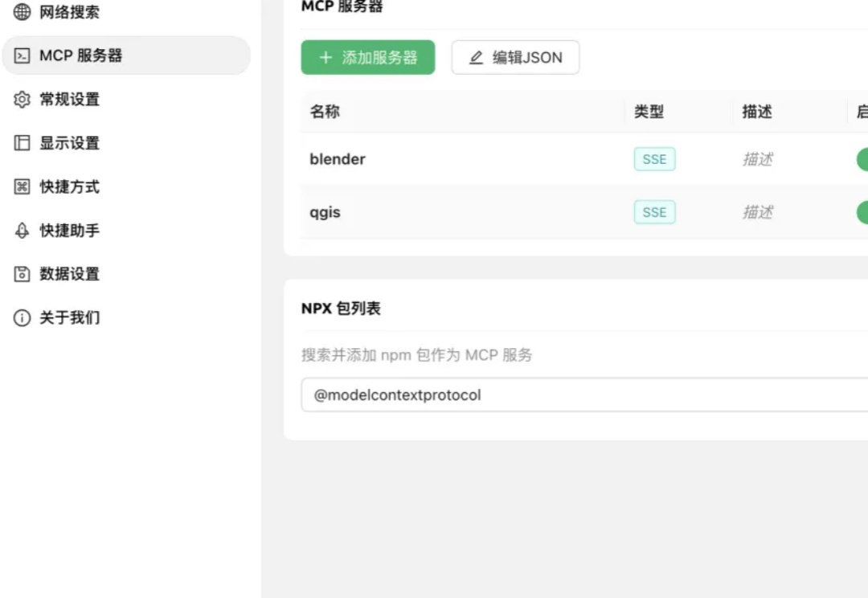Open 显示设置 in the sidebar
The width and height of the screenshot is (868, 598).
(x=126, y=143)
